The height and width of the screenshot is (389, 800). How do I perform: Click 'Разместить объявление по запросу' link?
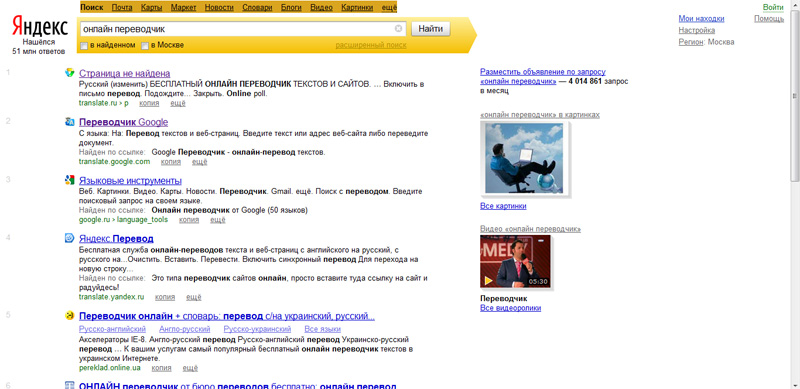click(543, 76)
